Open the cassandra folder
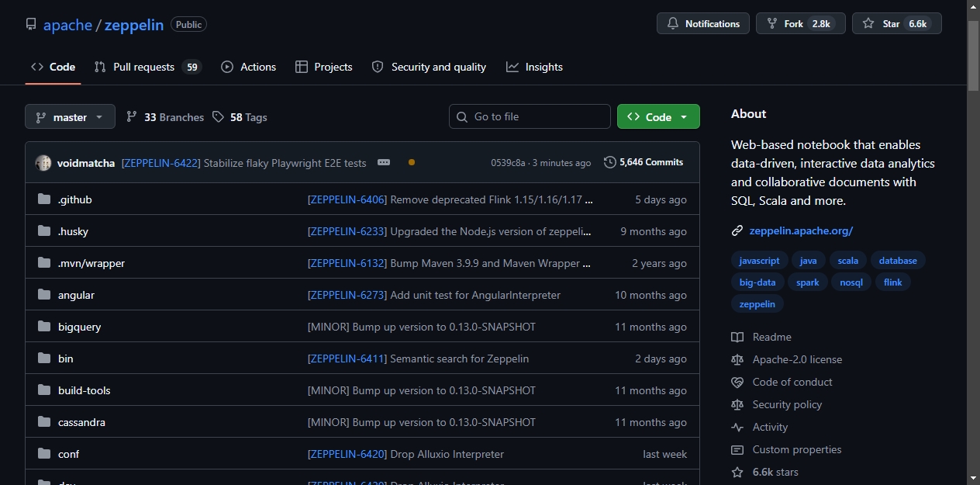This screenshot has width=980, height=485. [81, 422]
